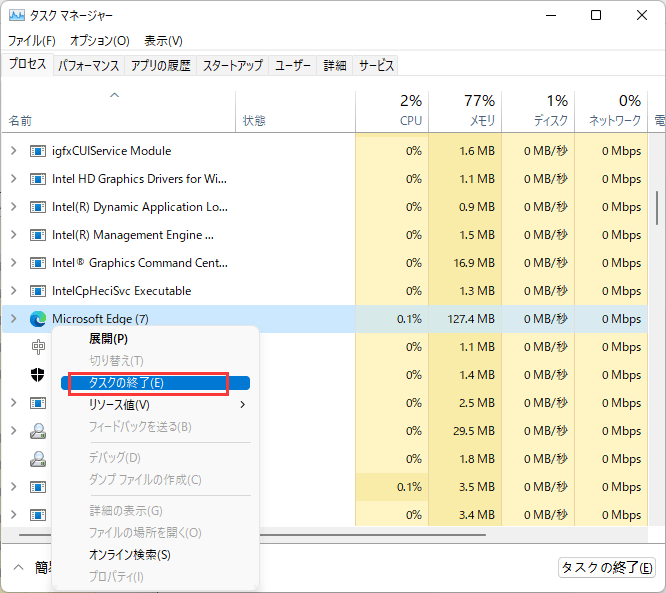Image resolution: width=666 pixels, height=593 pixels.
Task: Select the Intel® Graphics Command Cent... row
Action: point(140,263)
